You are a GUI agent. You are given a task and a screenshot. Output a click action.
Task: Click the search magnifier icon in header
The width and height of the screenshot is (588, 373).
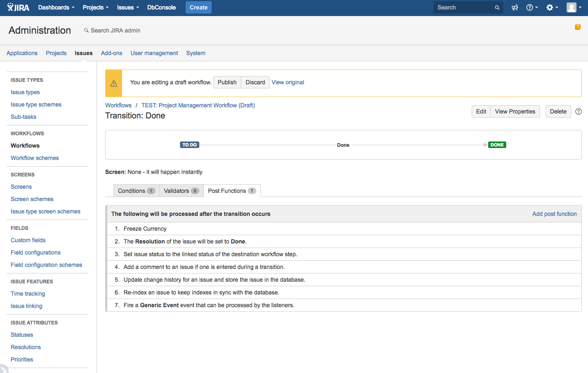pyautogui.click(x=497, y=7)
